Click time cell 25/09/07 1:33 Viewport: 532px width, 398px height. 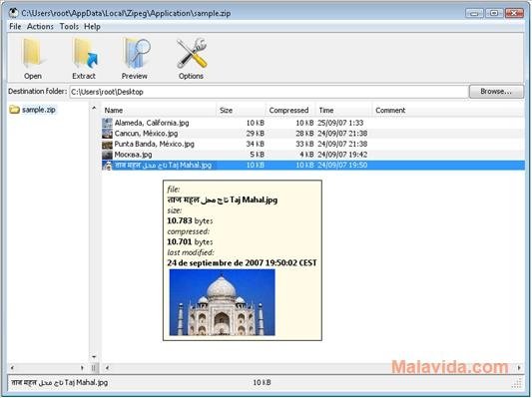[x=340, y=123]
